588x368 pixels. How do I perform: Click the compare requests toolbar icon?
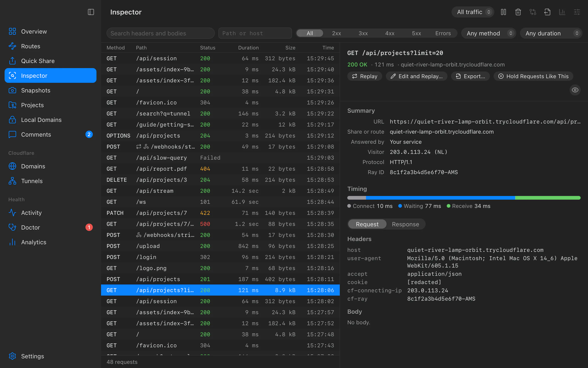[x=533, y=12]
